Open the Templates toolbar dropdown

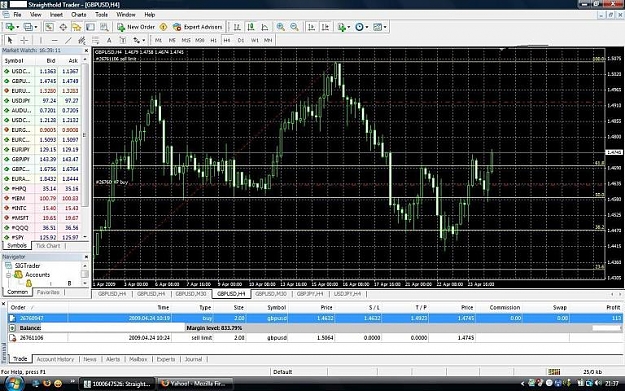point(379,27)
